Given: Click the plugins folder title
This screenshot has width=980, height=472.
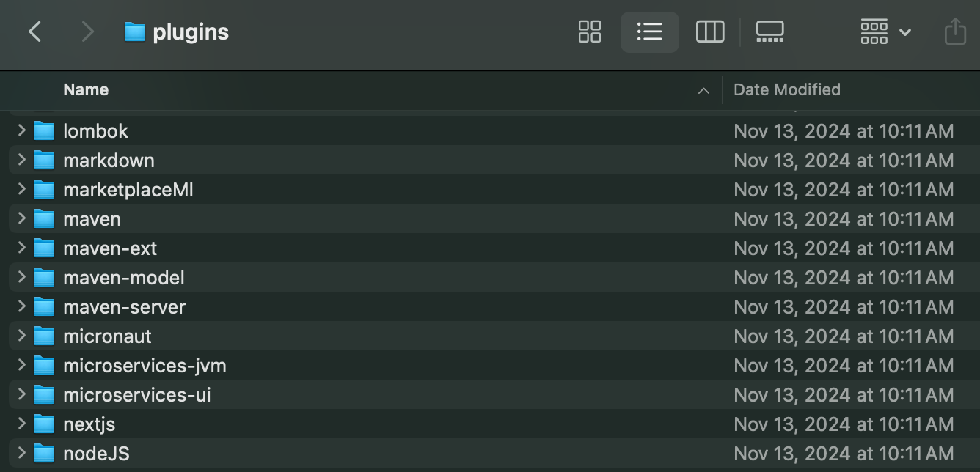Looking at the screenshot, I should (x=191, y=32).
